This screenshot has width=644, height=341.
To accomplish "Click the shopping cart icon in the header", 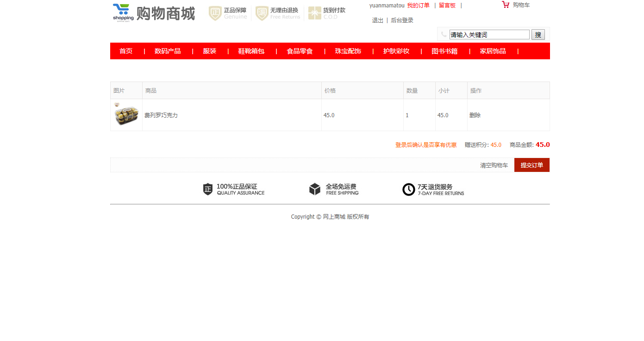I will tap(505, 5).
